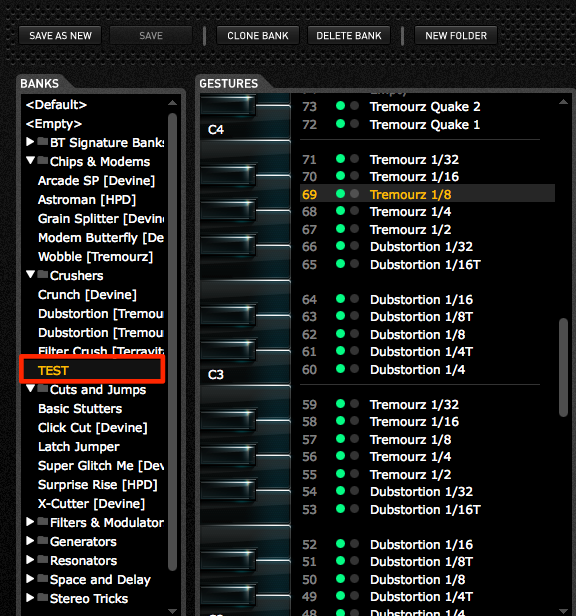The width and height of the screenshot is (576, 616).
Task: Click the NEW FOLDER button
Action: coord(456,36)
